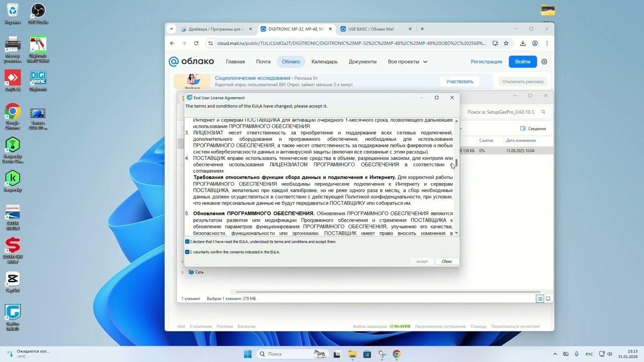Viewport: 644px width, 362px height.
Task: Open the SAVER SKY desktop shortcut
Action: click(13, 250)
